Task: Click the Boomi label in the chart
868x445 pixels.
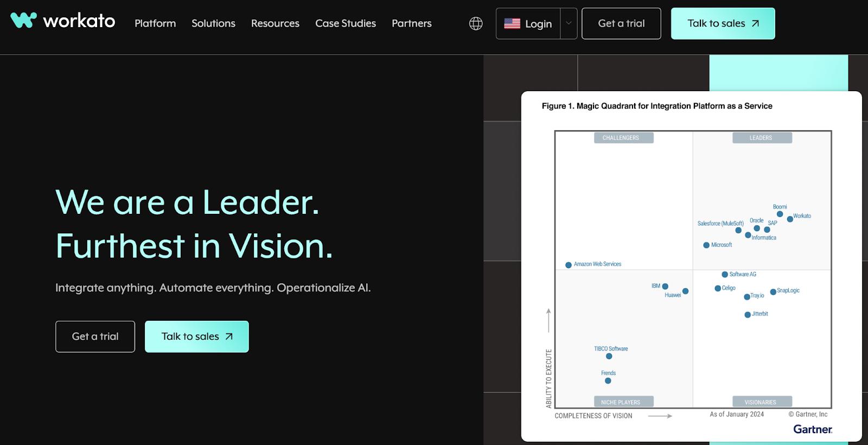Action: 780,207
